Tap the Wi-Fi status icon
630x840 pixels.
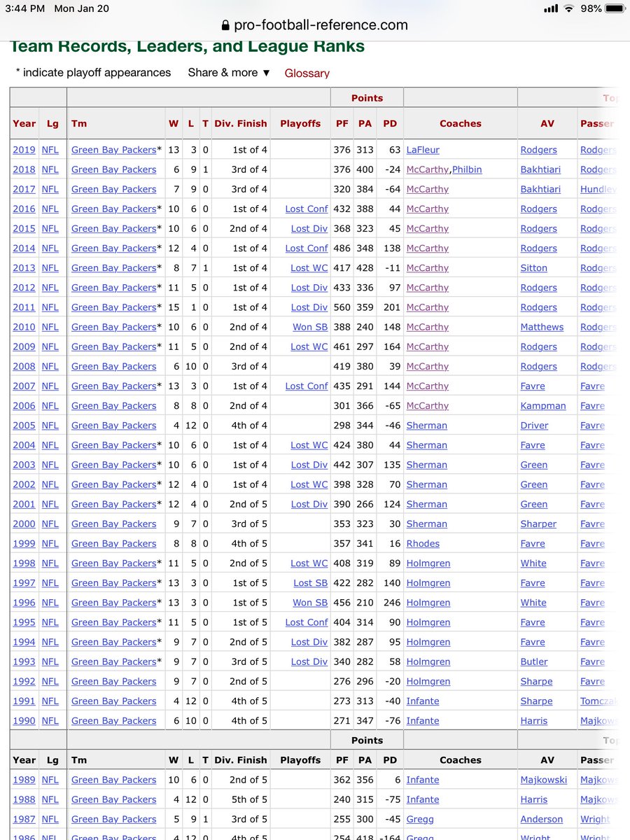pyautogui.click(x=568, y=8)
